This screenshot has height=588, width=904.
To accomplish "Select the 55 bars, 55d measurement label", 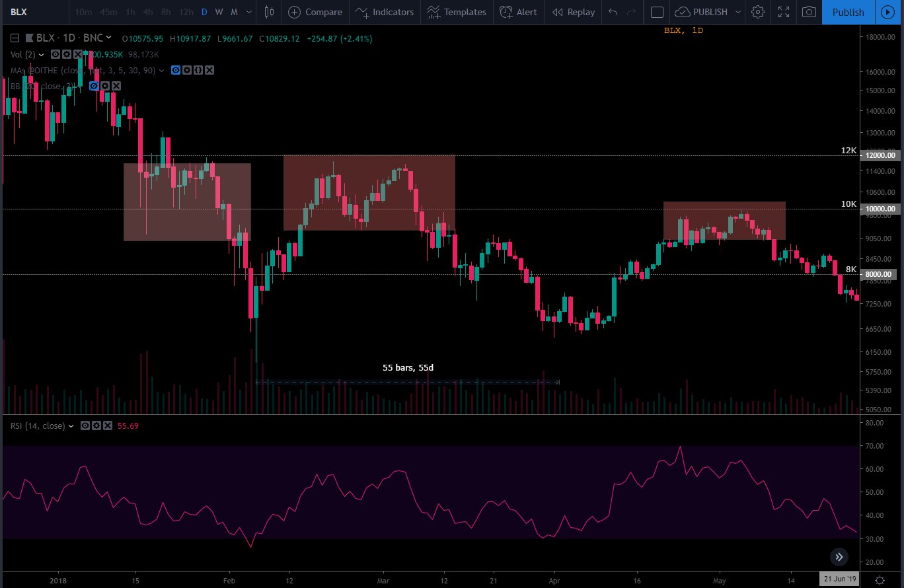I will click(x=408, y=367).
